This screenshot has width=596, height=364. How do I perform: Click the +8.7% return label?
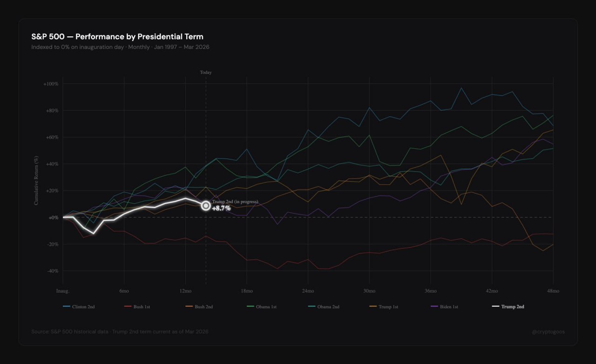pyautogui.click(x=221, y=209)
